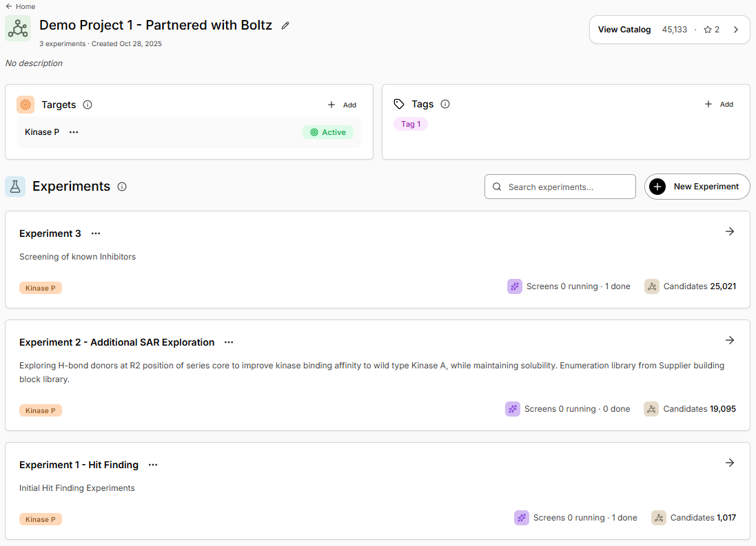The image size is (756, 546).
Task: Open Experiment 2 options menu
Action: pyautogui.click(x=229, y=342)
